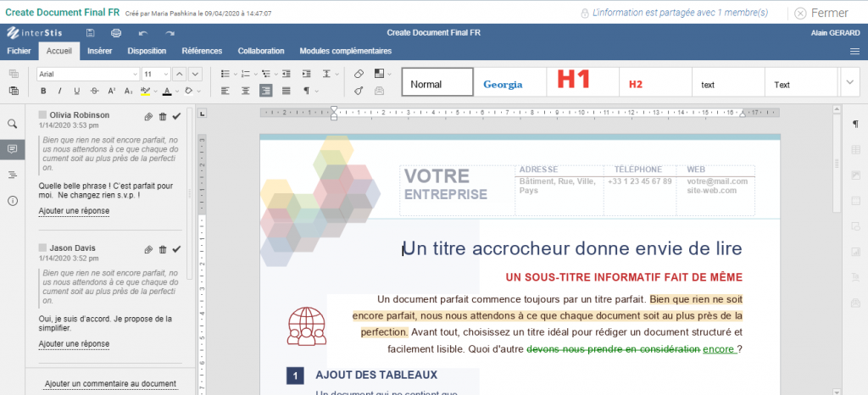Switch to the Insérer tab
This screenshot has width=868, height=395.
(100, 51)
